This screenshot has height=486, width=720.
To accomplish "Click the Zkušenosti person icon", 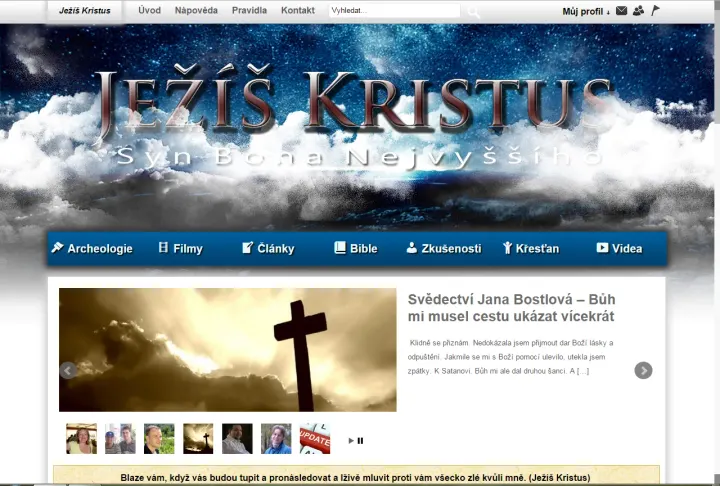I will pyautogui.click(x=412, y=248).
